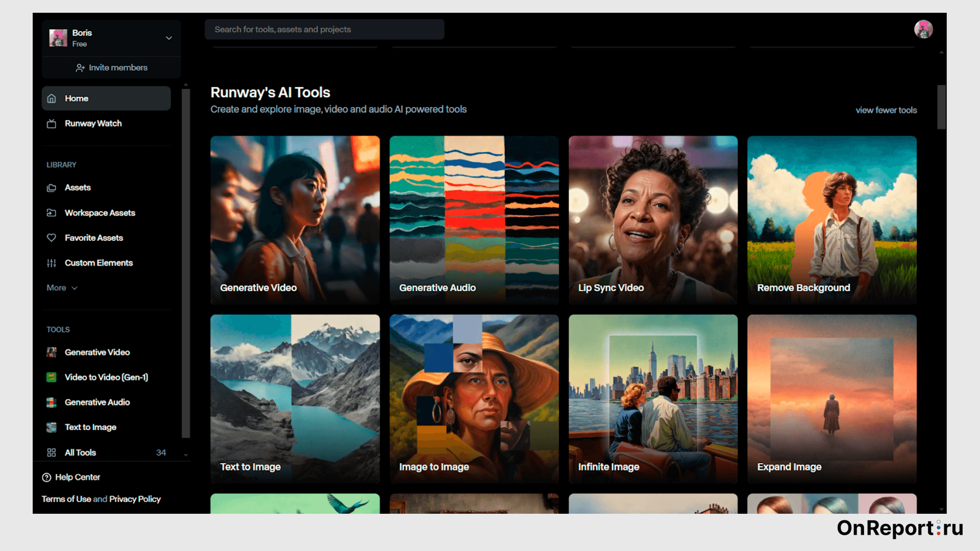The image size is (980, 551).
Task: Click the Workspace Assets icon
Action: [x=52, y=213]
